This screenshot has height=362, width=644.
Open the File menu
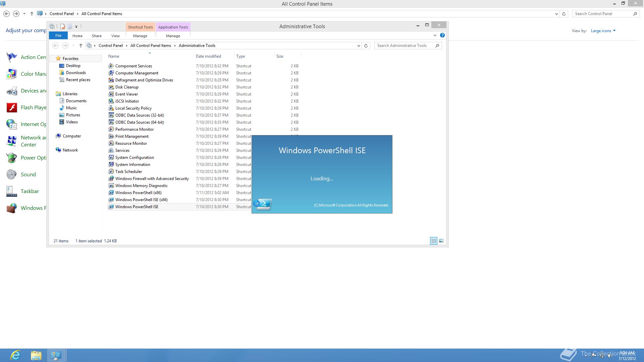point(58,36)
